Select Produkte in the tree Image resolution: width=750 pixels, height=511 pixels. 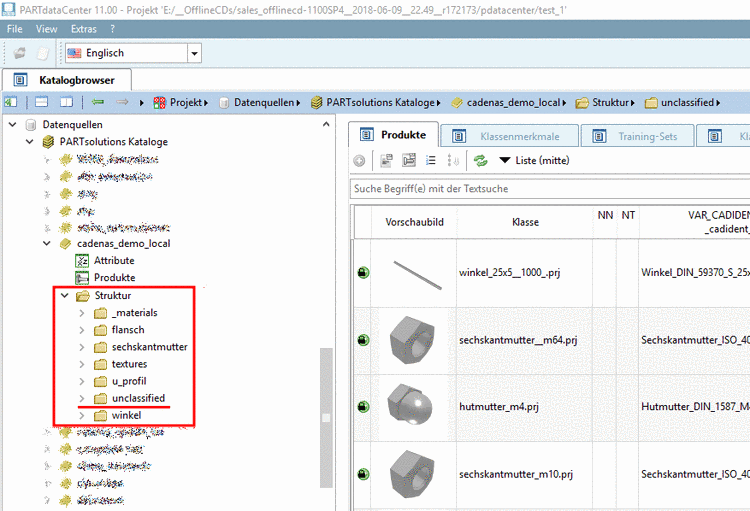pos(114,278)
